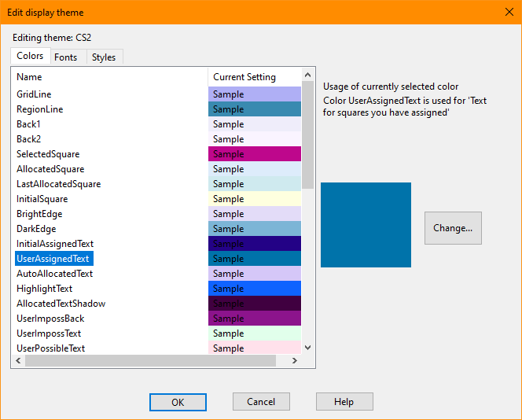Click the large blue selected-color preview
This screenshot has height=420, width=522.
pyautogui.click(x=366, y=225)
